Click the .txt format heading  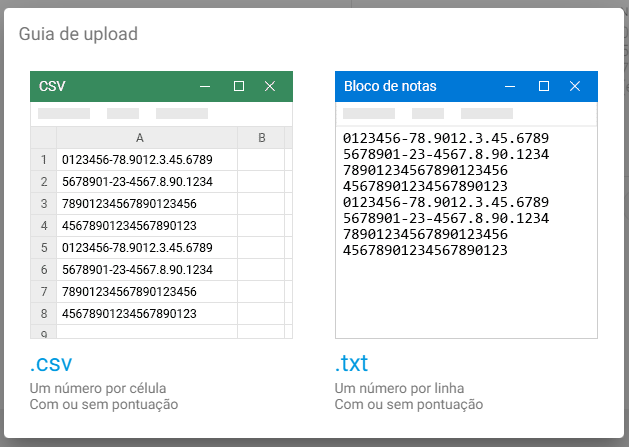(352, 363)
